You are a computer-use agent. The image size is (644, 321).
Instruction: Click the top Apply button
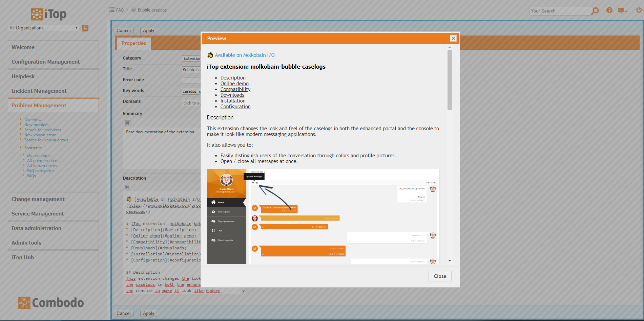coord(148,30)
